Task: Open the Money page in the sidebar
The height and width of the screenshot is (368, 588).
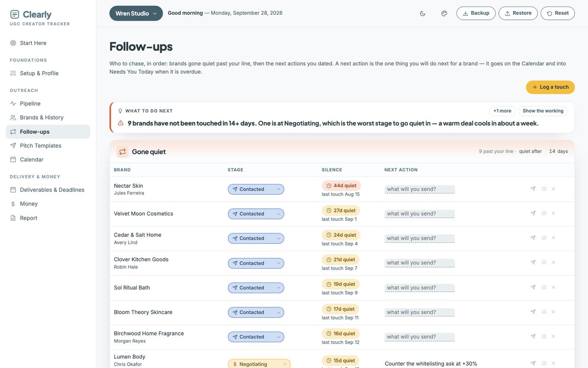Action: (48, 204)
